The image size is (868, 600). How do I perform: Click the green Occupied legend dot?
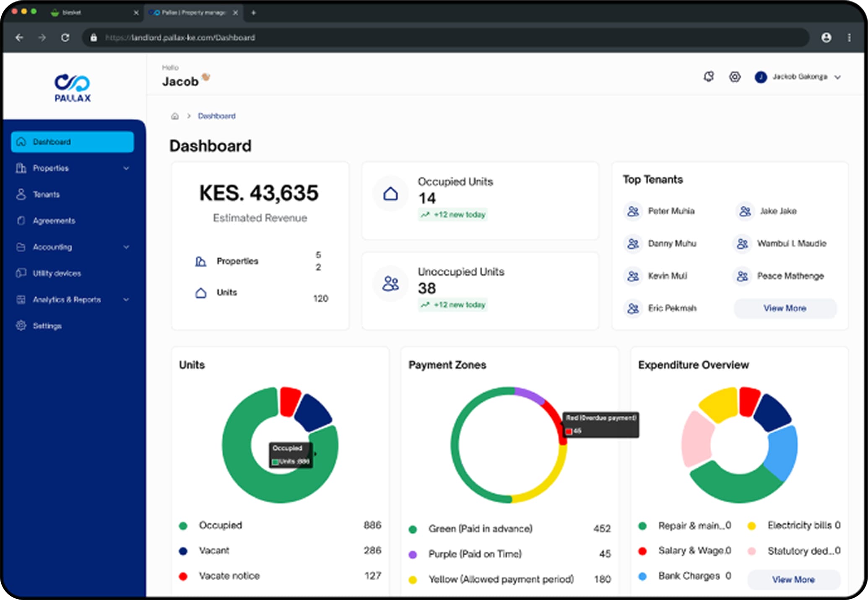click(183, 526)
